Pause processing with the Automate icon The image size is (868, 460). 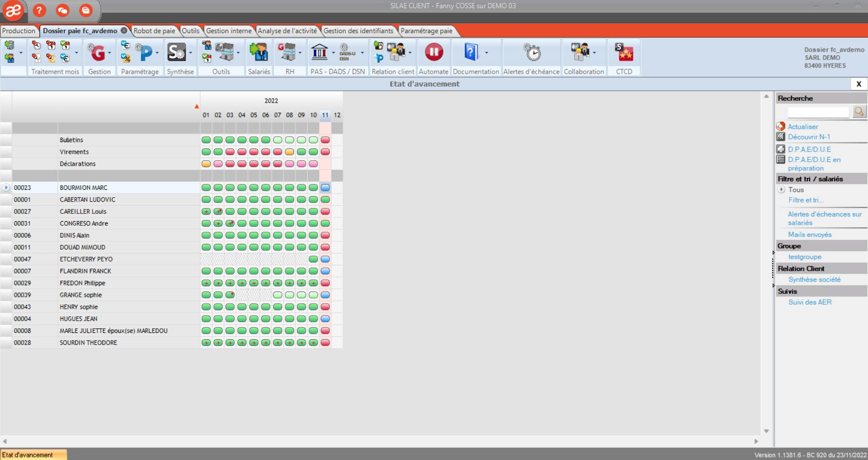433,52
